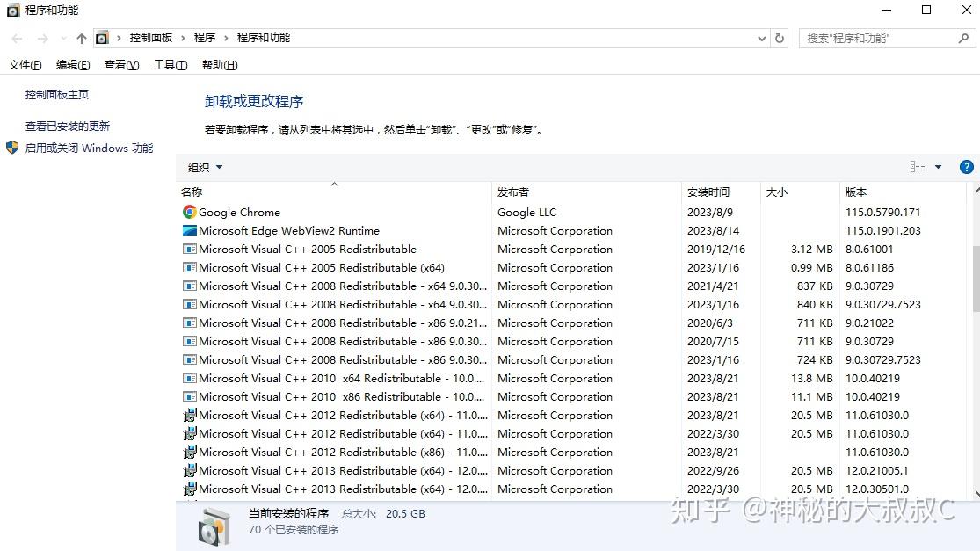Click icon of Visual C++ 2010 x64 Redistributable

tap(189, 379)
